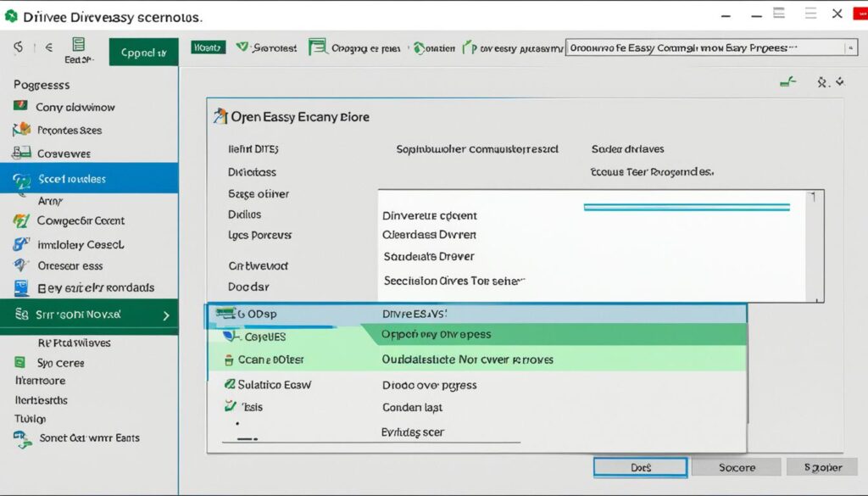
Task: Click the 'Sadeo divaves' column header
Action: pos(628,149)
